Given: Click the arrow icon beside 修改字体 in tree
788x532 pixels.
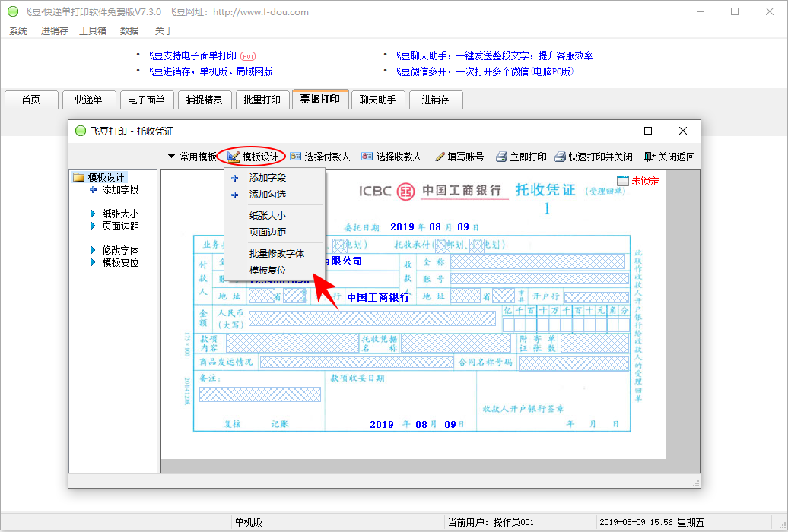Looking at the screenshot, I should coord(93,250).
